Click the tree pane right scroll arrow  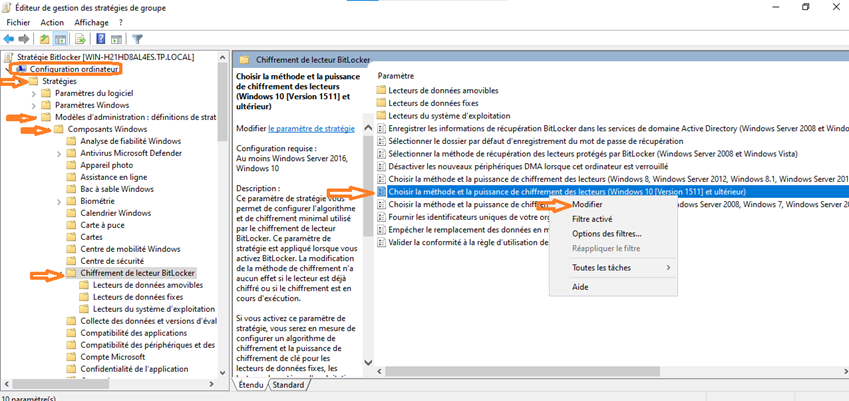coord(211,384)
